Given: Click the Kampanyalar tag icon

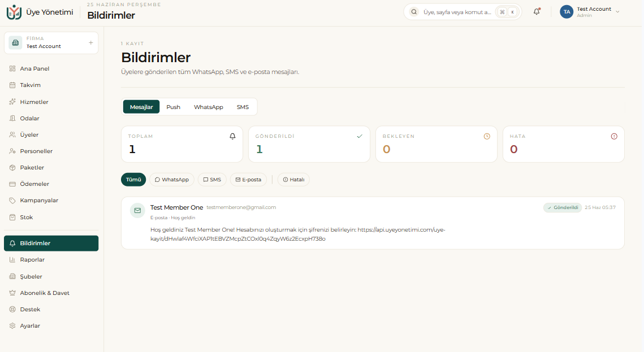Looking at the screenshot, I should [12, 200].
